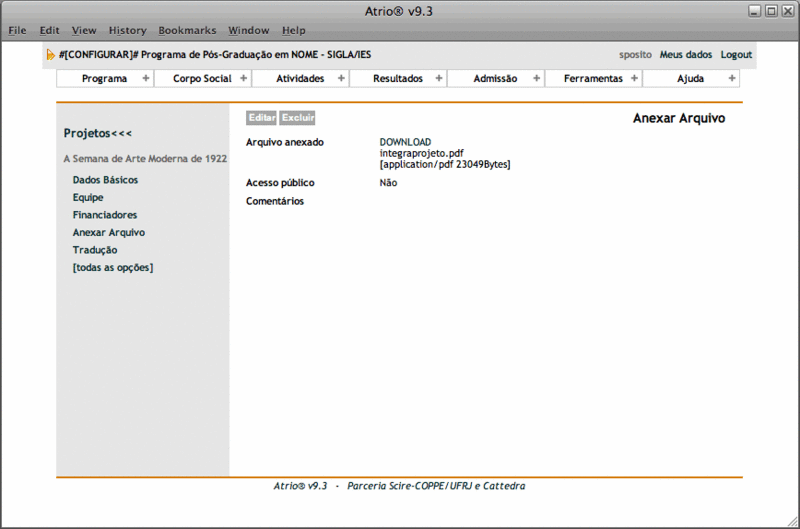Open the History menu

pos(127,31)
